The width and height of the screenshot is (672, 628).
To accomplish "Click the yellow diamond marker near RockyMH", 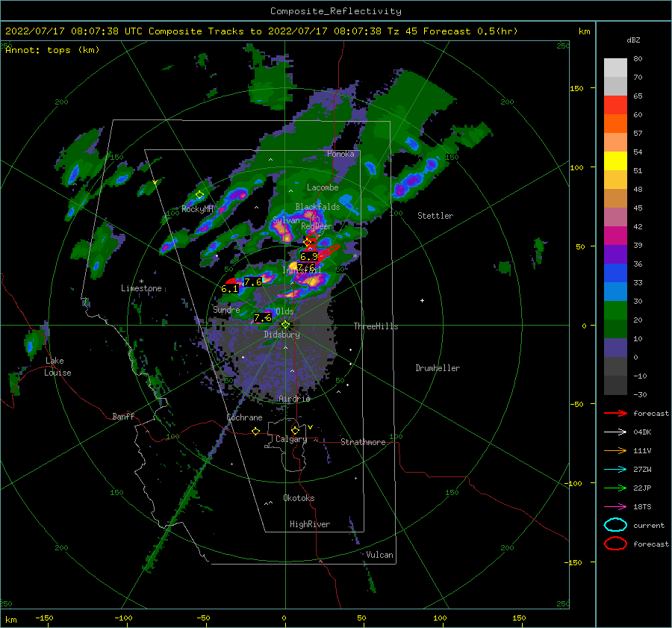I will point(199,195).
